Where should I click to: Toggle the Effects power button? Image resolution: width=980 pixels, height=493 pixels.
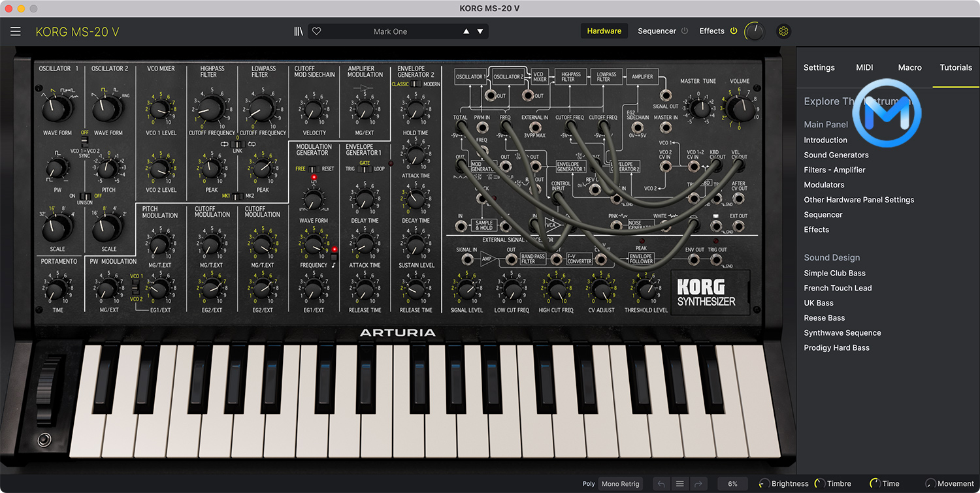734,31
